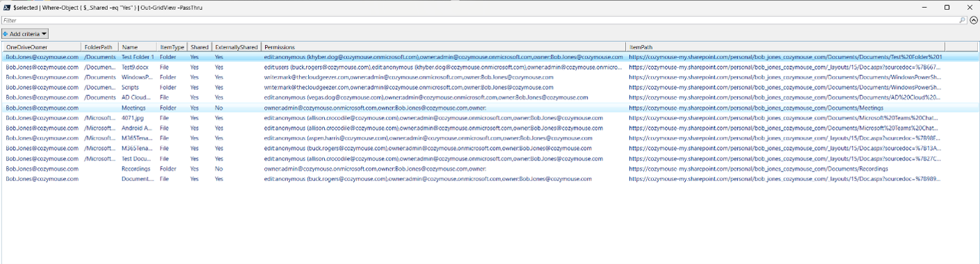
Task: Collapse criteria panel with the round chevron button
Action: [974, 21]
